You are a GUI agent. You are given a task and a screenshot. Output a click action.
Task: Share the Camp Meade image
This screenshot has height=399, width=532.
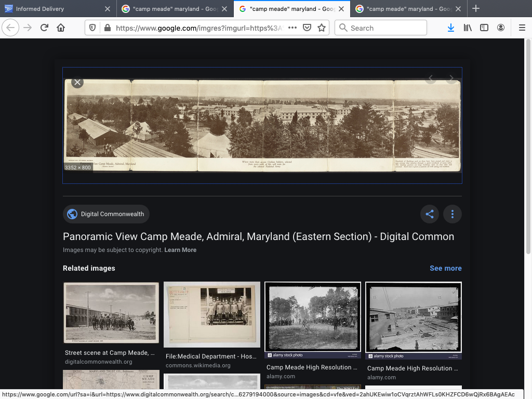pyautogui.click(x=430, y=214)
